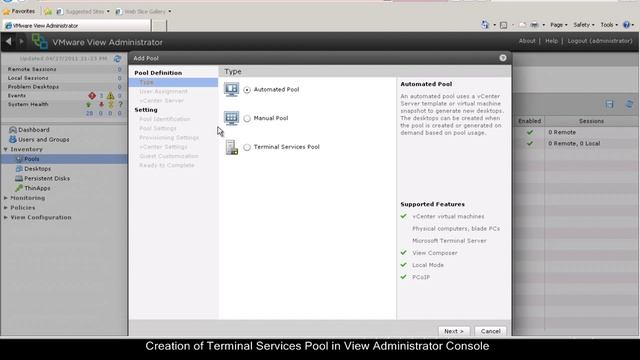Viewport: 640px width, 360px height.
Task: Open the browser Page menu
Action: point(558,25)
